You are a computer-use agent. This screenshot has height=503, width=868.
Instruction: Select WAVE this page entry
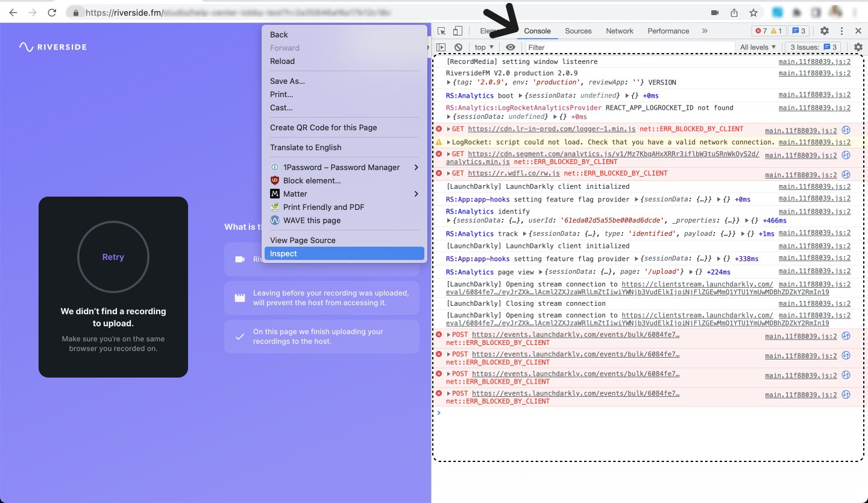[344, 220]
